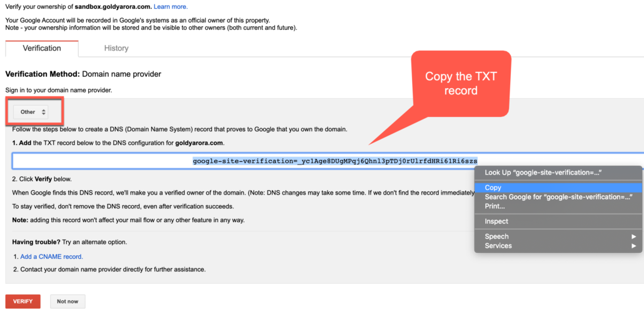Screen dimensions: 644x314
Task: Click the '2. Click Verify below.' text
Action: tap(42, 179)
